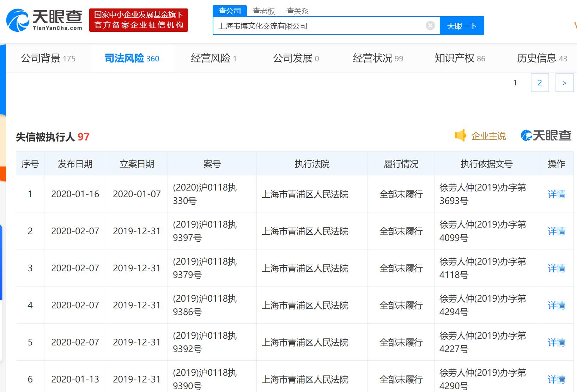Open the 公司背景 175 tab
Viewport: 577px width, 392px height.
[x=48, y=58]
